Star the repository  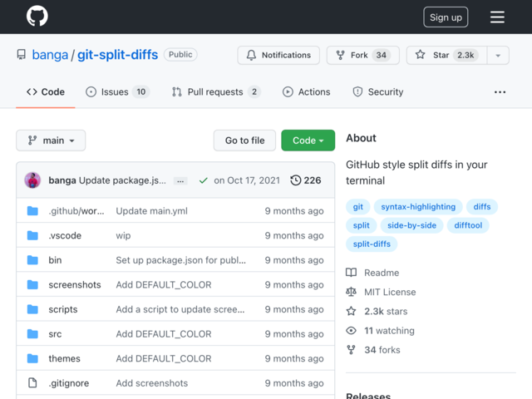(447, 55)
